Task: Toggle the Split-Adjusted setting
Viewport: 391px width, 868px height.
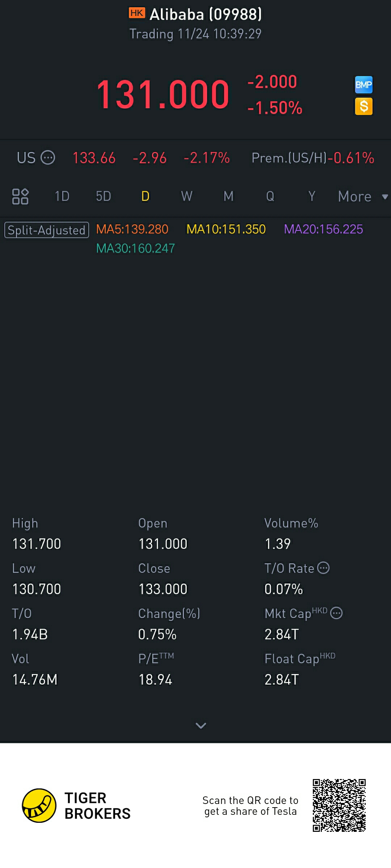Action: (x=47, y=230)
